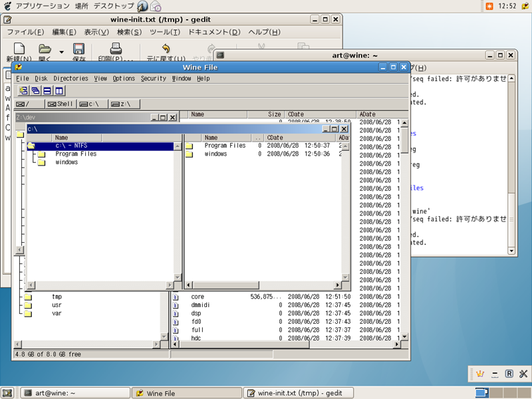The height and width of the screenshot is (399, 532).
Task: Select tmp folder in Z: tree
Action: coord(57,297)
